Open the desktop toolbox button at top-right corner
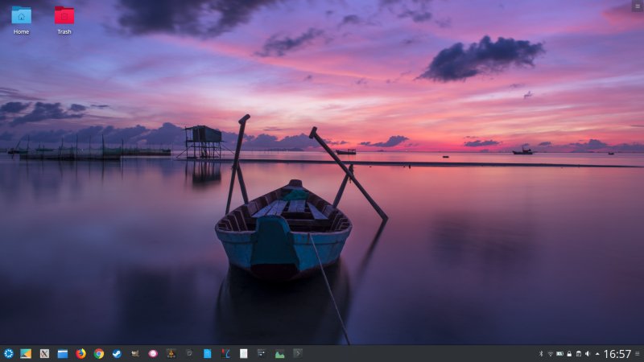Image resolution: width=644 pixels, height=362 pixels. click(638, 6)
